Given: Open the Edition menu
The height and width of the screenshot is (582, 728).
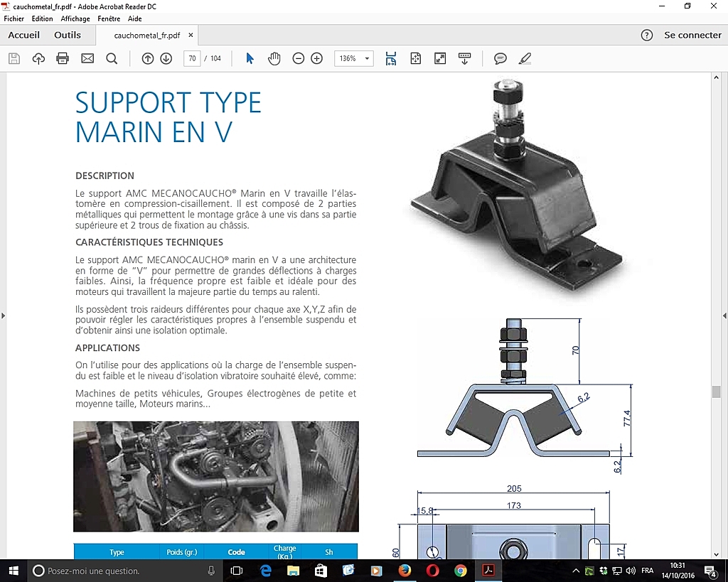Looking at the screenshot, I should pos(42,18).
